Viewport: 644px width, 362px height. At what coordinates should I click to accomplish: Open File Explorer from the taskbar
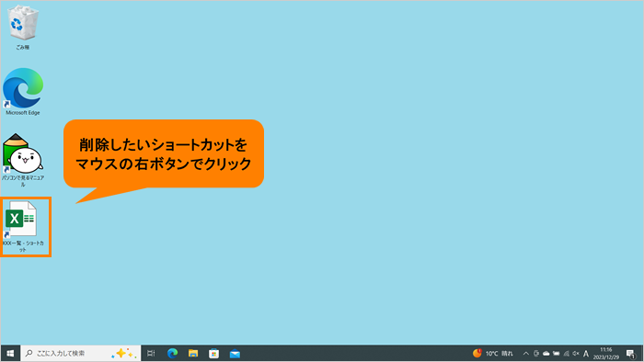point(193,353)
